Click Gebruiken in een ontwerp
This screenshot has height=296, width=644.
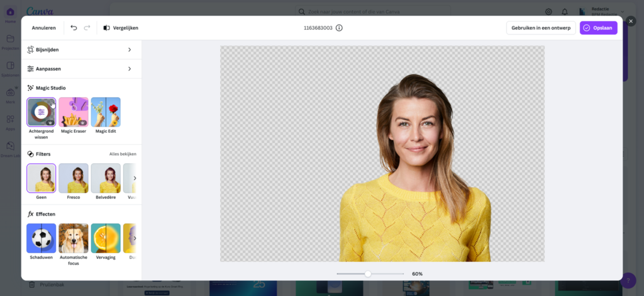pos(540,28)
